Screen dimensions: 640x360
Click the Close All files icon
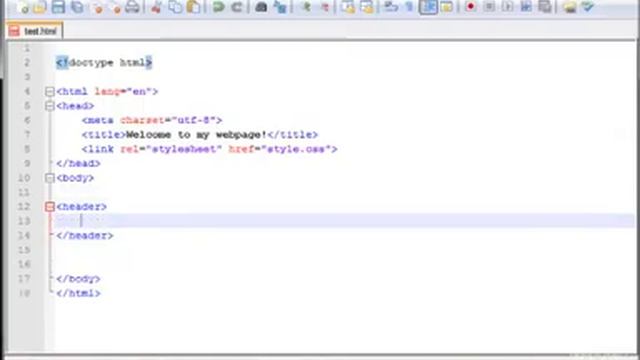[x=116, y=7]
